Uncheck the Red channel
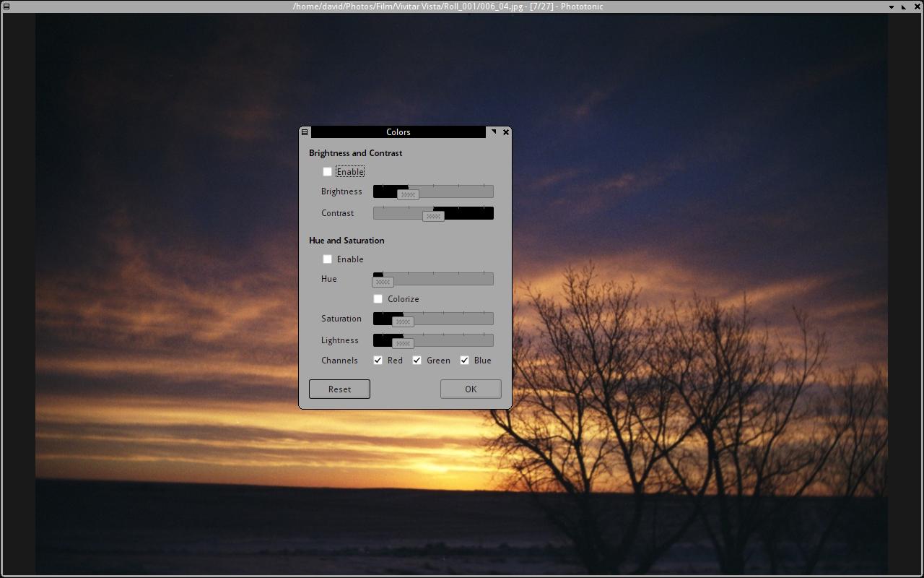924x578 pixels. coord(378,361)
